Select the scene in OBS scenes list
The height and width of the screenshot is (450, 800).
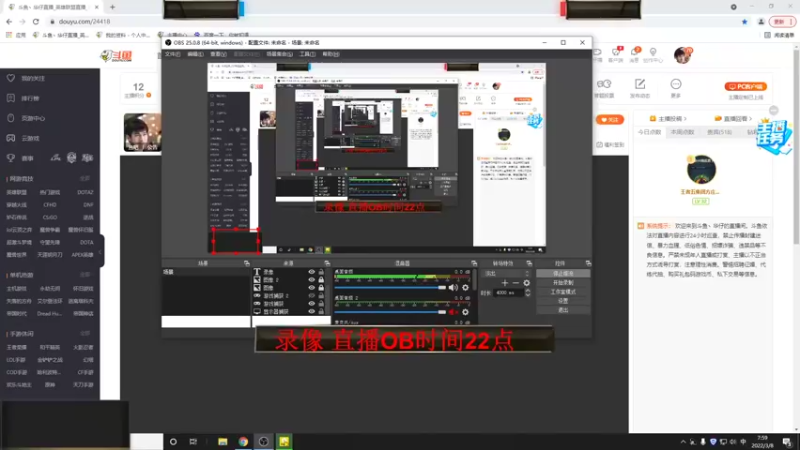click(x=206, y=272)
